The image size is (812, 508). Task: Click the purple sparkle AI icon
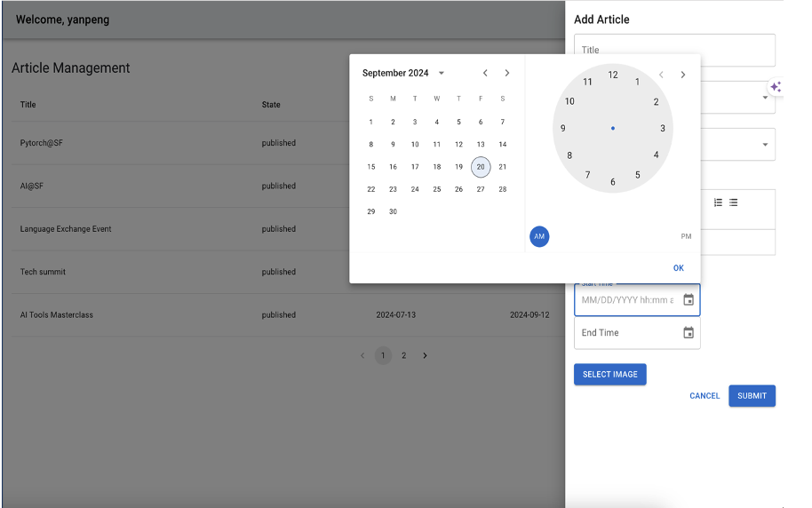click(775, 87)
